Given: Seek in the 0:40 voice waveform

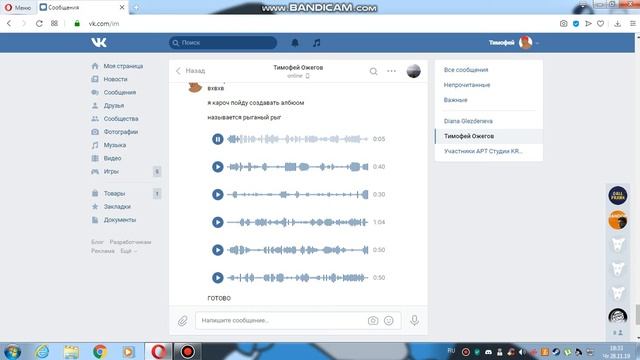Looking at the screenshot, I should (298, 167).
